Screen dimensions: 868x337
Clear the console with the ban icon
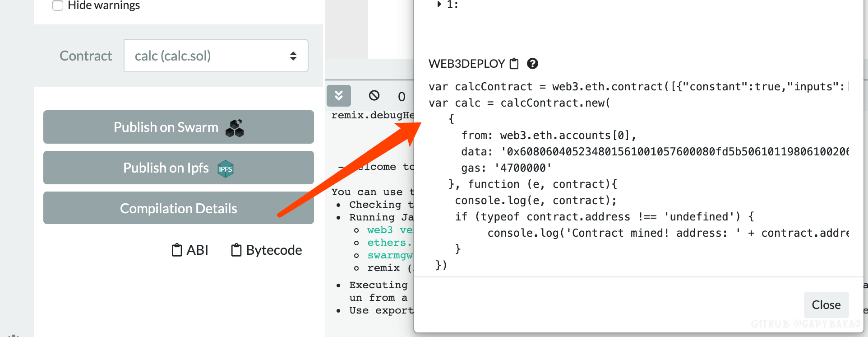pyautogui.click(x=374, y=95)
